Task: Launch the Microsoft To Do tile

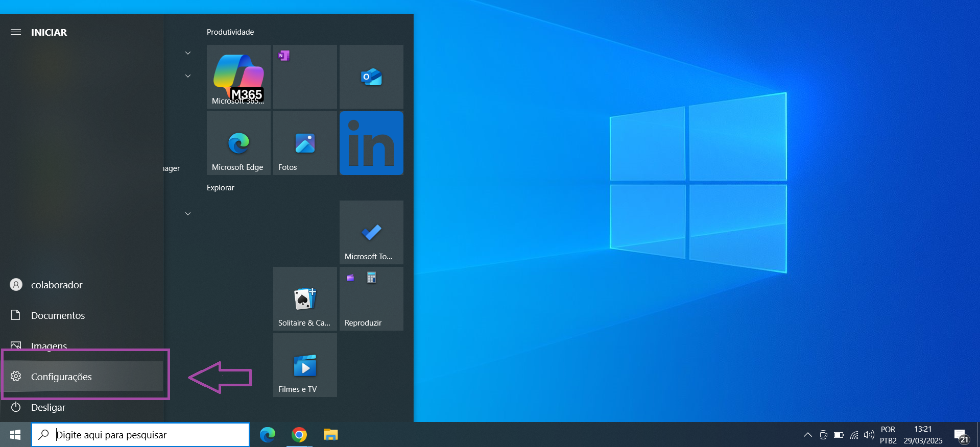Action: 371,232
